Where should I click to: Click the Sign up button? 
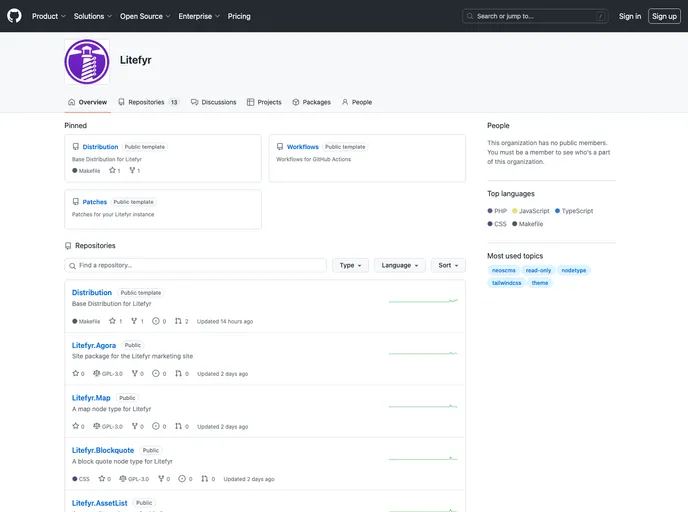[x=664, y=16]
